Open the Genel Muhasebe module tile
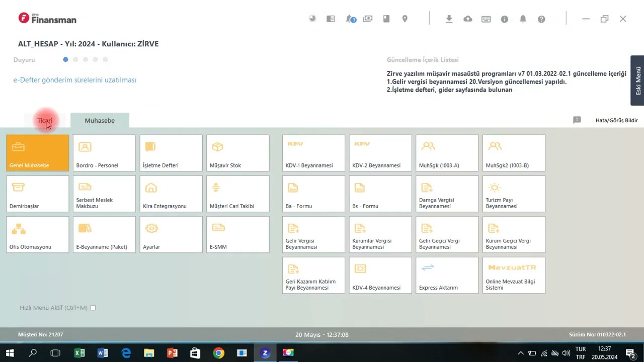Image resolution: width=644 pixels, height=362 pixels. [x=38, y=153]
